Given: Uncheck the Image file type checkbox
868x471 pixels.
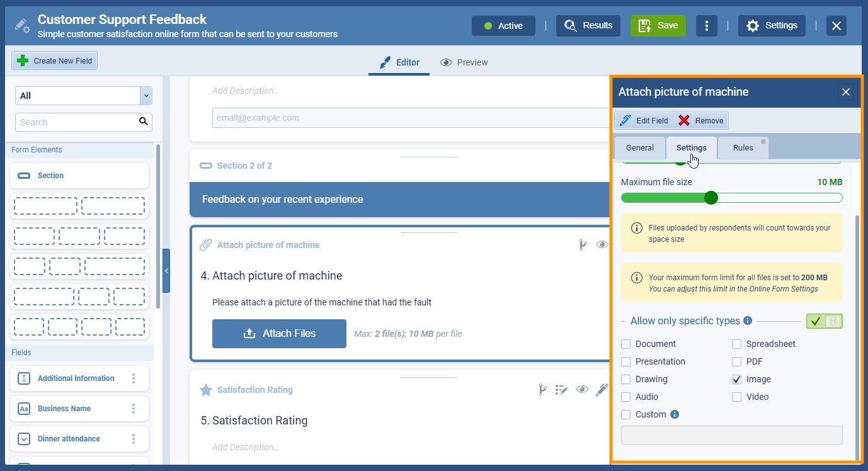Looking at the screenshot, I should tap(736, 379).
